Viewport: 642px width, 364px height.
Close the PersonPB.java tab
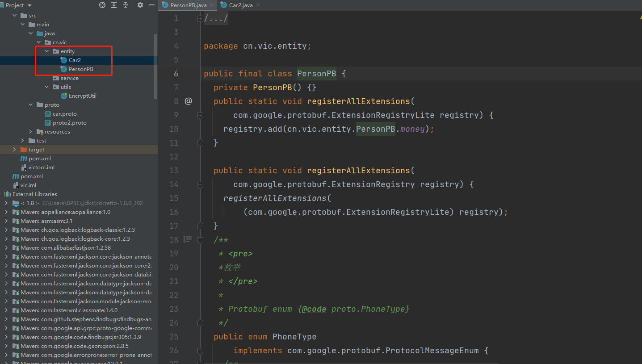[211, 5]
